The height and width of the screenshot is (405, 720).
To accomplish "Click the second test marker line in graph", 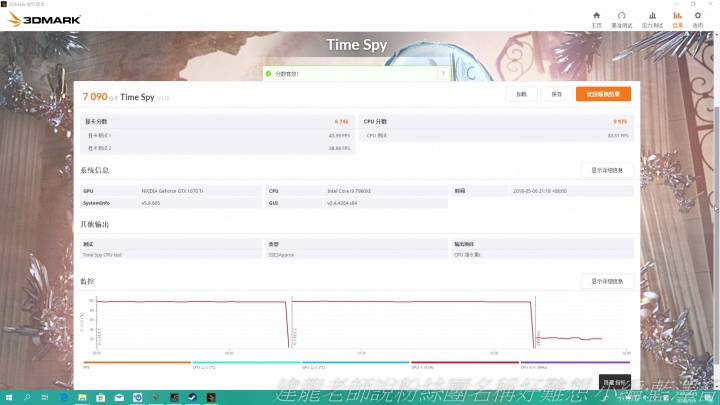I will [292, 324].
